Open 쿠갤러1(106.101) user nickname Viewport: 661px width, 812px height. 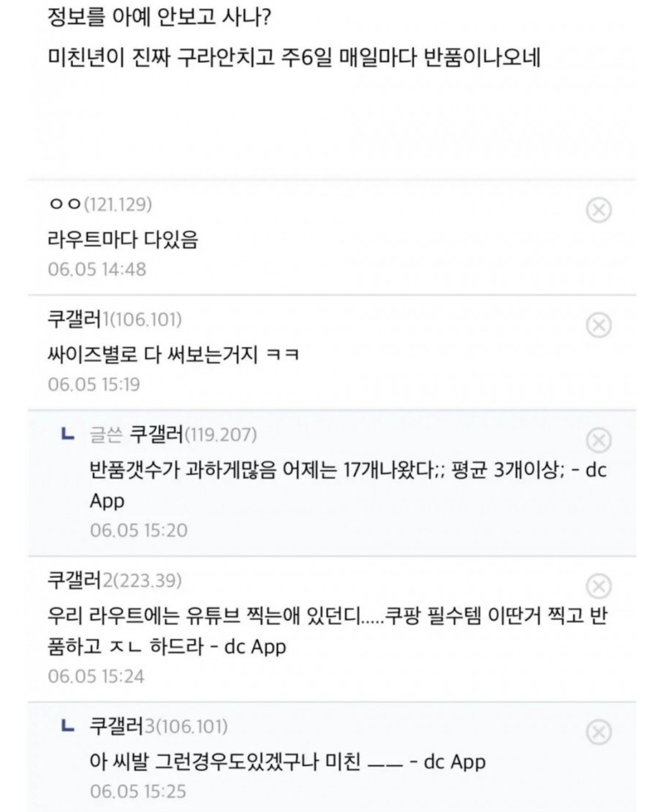click(x=115, y=319)
